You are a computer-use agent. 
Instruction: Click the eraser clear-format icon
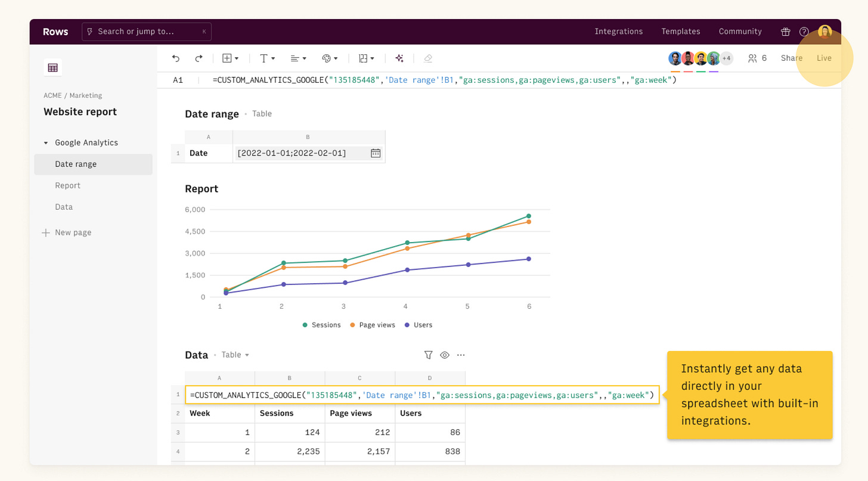click(x=427, y=58)
